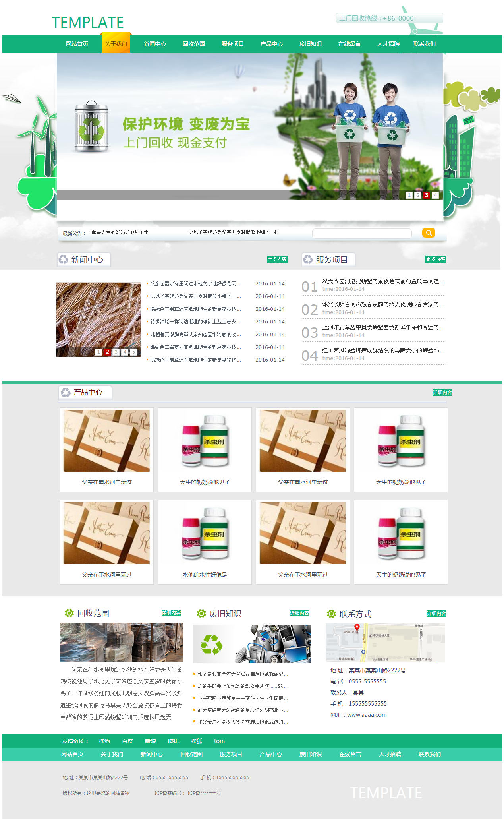
Task: Click the recycle icon beside 新闻中心 heading
Action: click(x=64, y=259)
